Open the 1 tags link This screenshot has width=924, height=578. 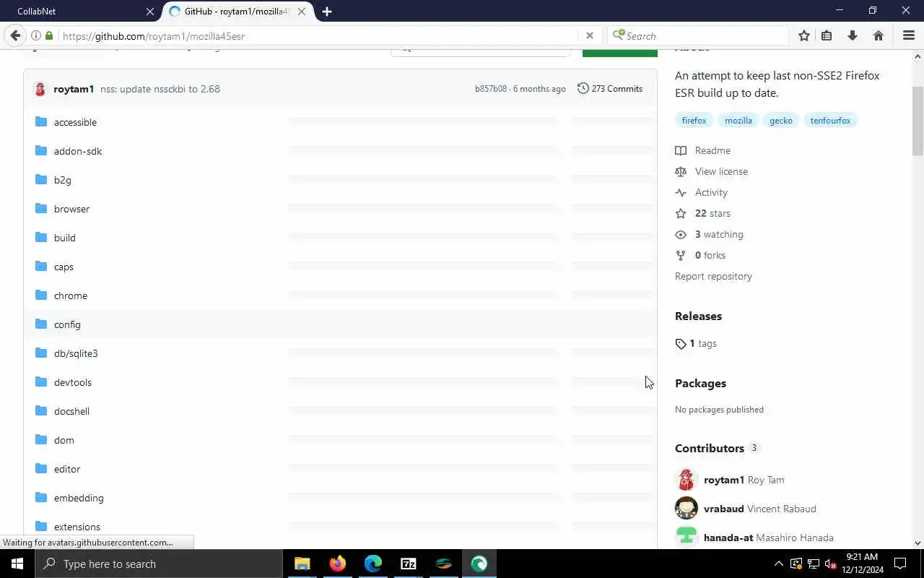[696, 343]
